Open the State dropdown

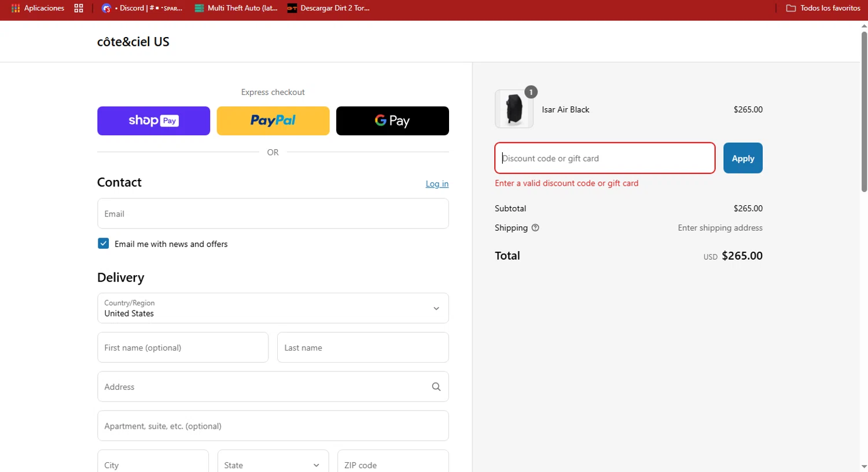point(273,464)
